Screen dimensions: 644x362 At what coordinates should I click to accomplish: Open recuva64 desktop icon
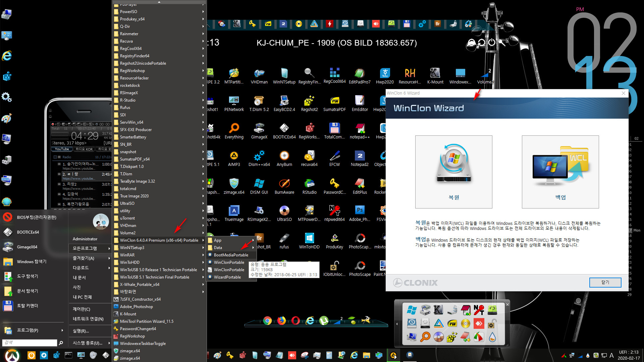pyautogui.click(x=309, y=159)
